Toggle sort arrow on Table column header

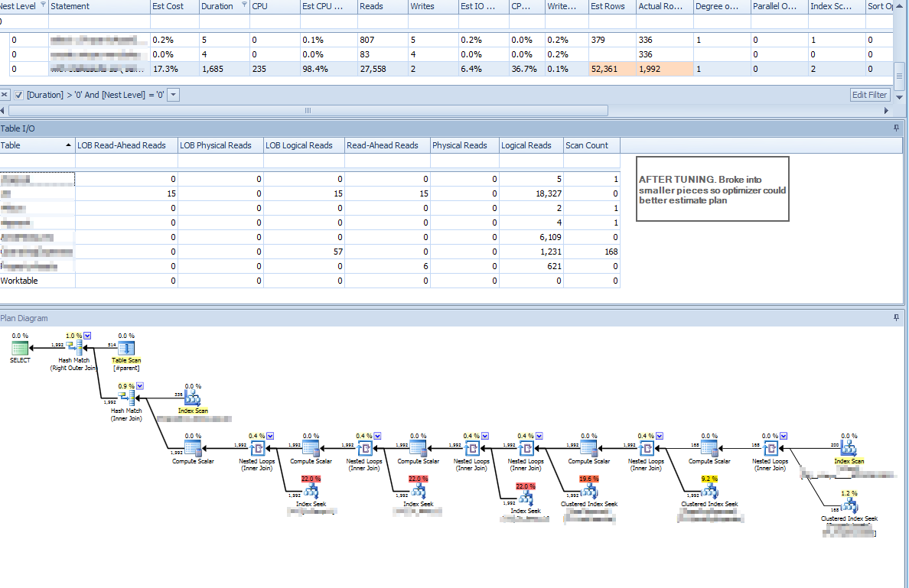[x=68, y=145]
